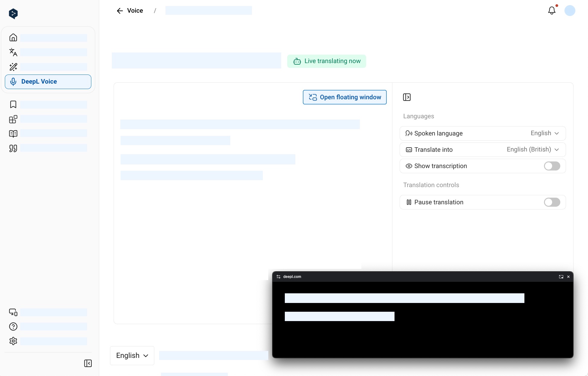Enable Show transcription
This screenshot has width=588, height=376.
click(552, 166)
